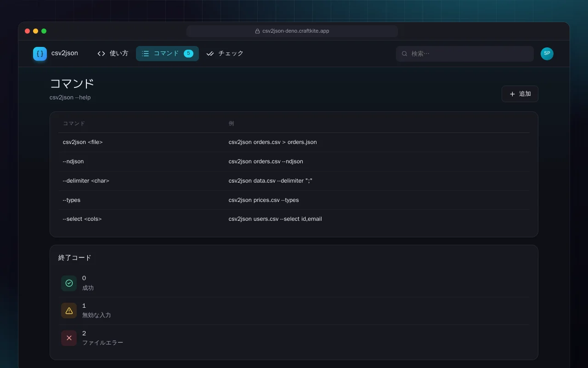Click the 追加 button
Viewport: 588px width, 368px height.
click(x=520, y=94)
